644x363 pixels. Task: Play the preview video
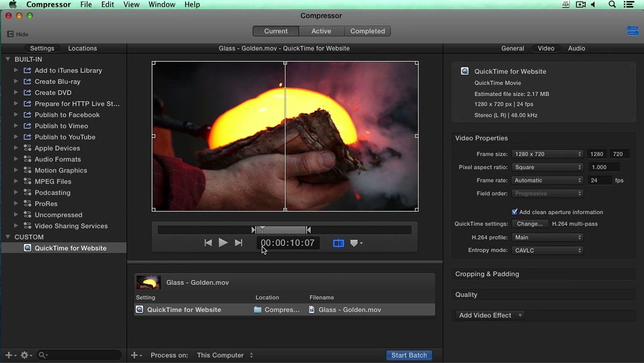tap(223, 243)
